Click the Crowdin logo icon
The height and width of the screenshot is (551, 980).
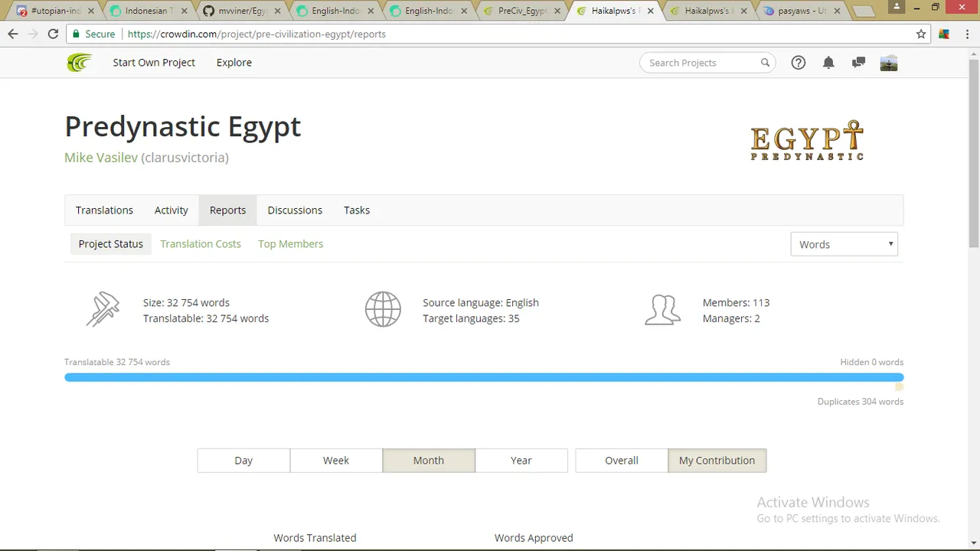(x=79, y=63)
